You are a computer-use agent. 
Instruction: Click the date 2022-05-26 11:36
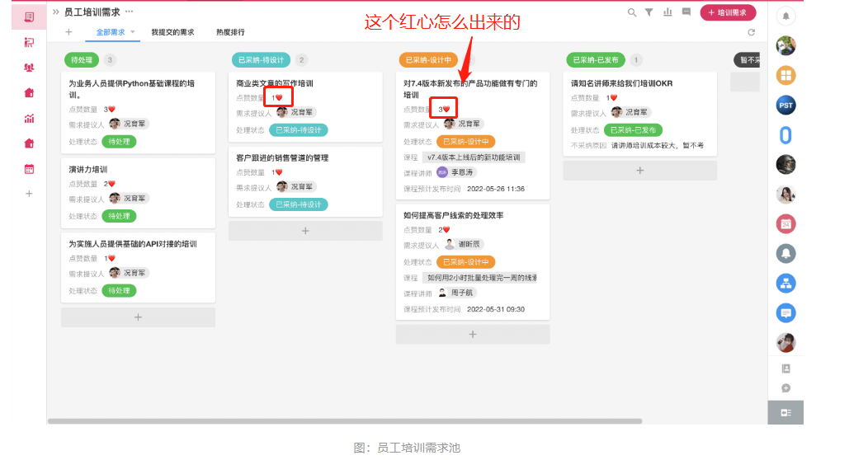[496, 189]
